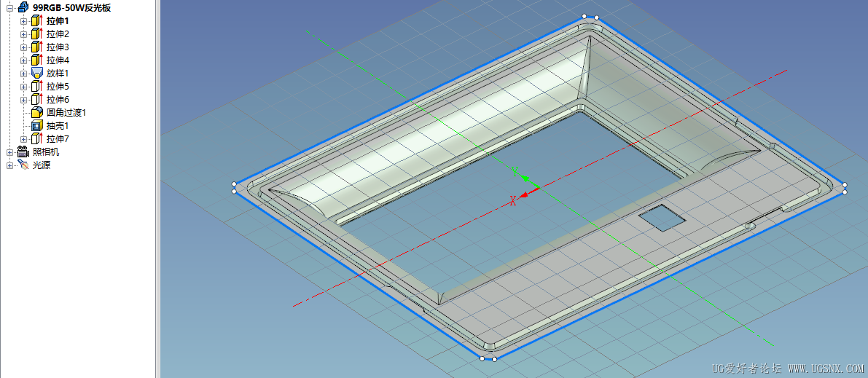Select the 拉伸2 label in tree
The height and width of the screenshot is (378, 868).
[x=58, y=34]
